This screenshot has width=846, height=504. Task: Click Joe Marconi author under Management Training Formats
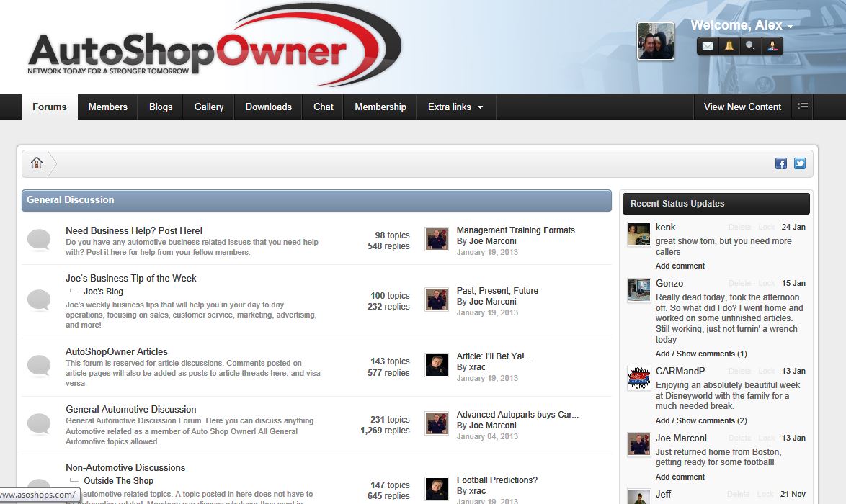click(x=493, y=241)
